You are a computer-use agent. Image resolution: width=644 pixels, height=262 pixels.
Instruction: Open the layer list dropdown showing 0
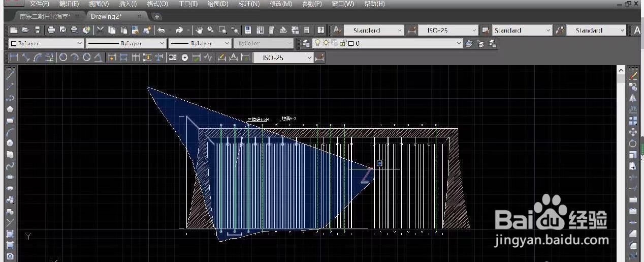click(x=389, y=44)
